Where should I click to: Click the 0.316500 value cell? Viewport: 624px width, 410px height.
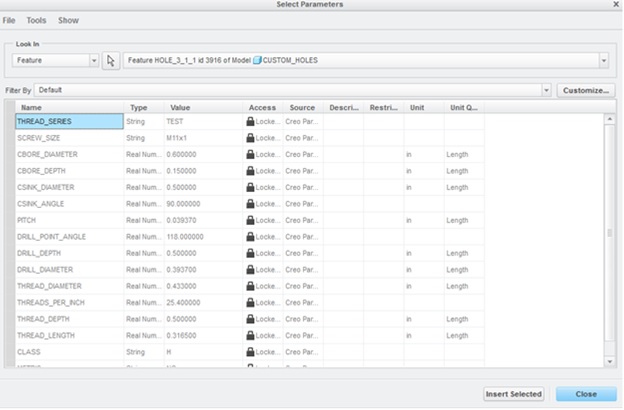[203, 336]
